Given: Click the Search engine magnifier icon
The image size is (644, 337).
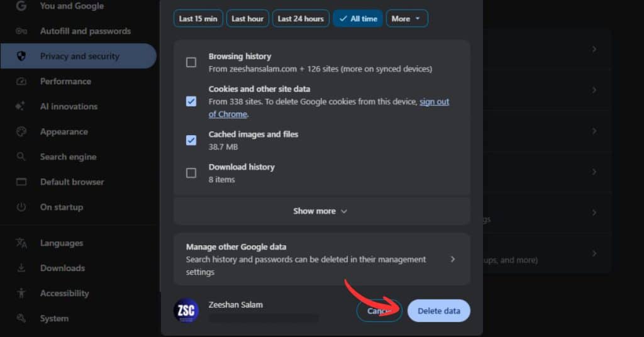Looking at the screenshot, I should click(x=21, y=157).
